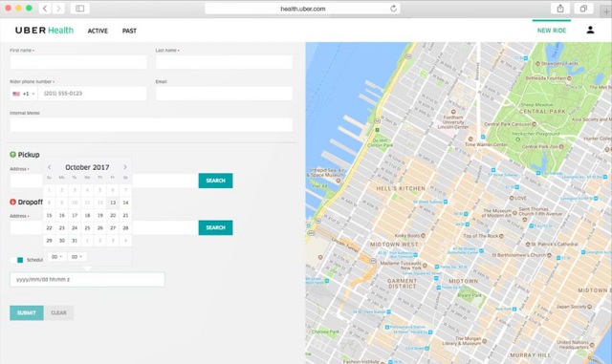Clear the ride form

tap(58, 313)
